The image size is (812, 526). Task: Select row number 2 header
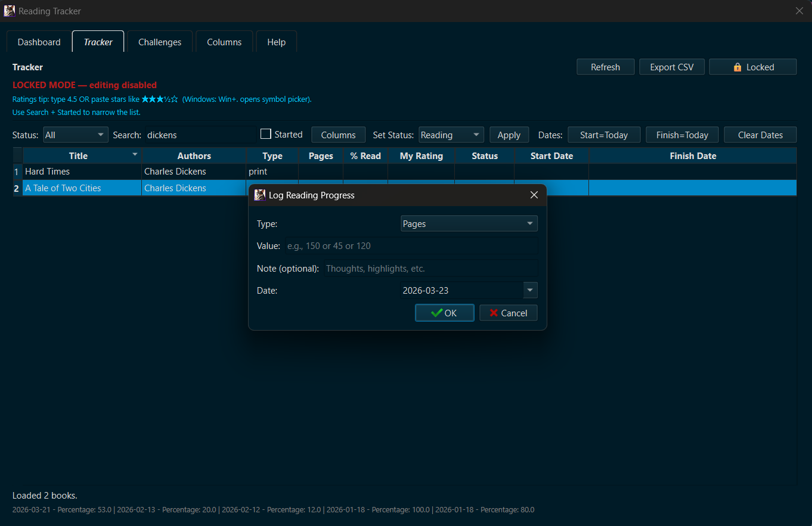point(17,188)
